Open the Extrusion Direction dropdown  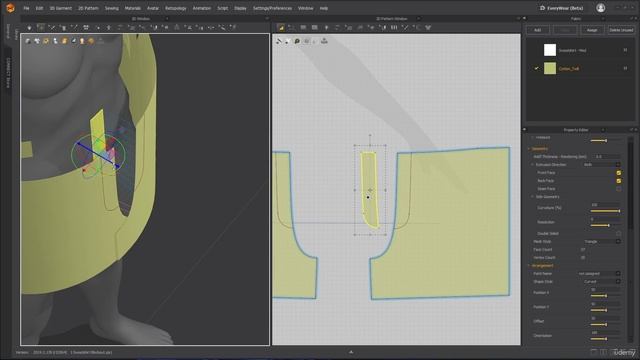pyautogui.click(x=602, y=164)
